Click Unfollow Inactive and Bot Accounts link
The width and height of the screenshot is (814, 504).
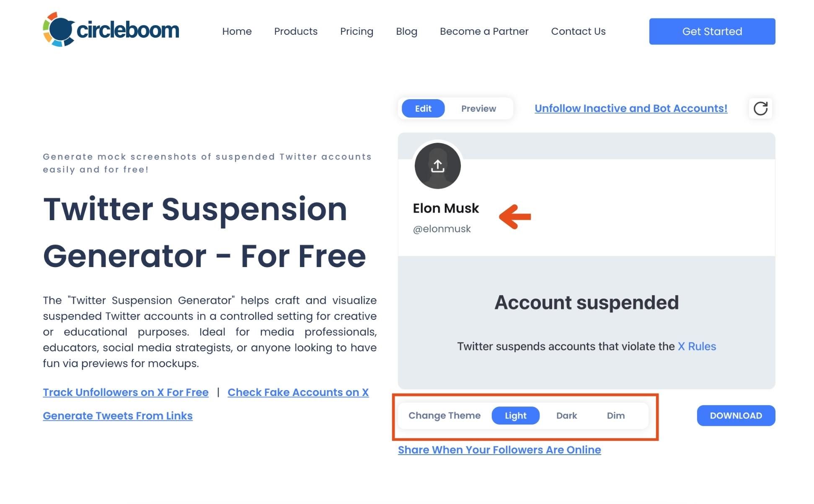[631, 108]
